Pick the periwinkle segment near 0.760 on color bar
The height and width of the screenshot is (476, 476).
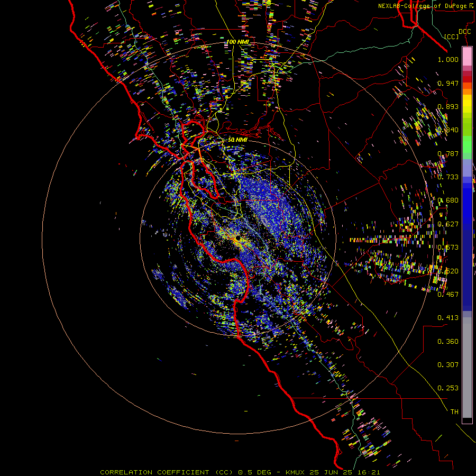(x=467, y=168)
